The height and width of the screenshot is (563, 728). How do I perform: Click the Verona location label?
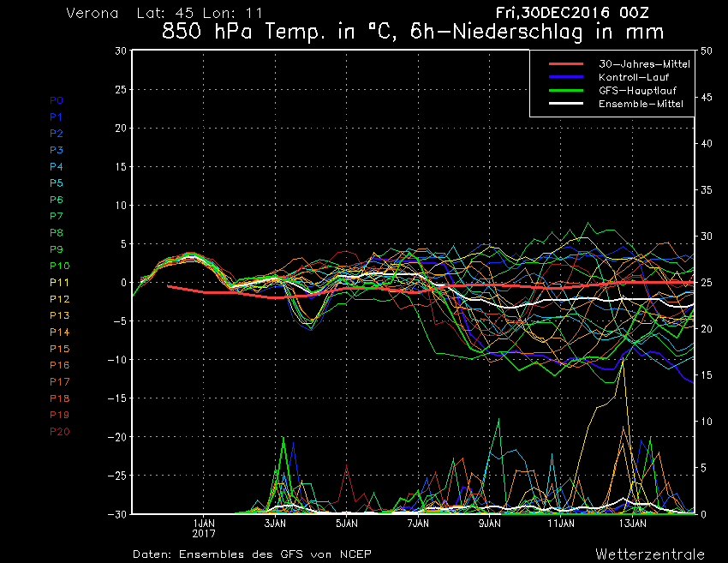[x=92, y=13]
